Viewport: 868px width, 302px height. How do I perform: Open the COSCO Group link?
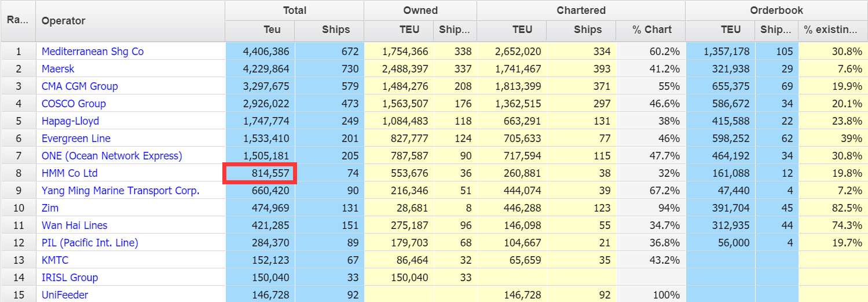tap(74, 104)
